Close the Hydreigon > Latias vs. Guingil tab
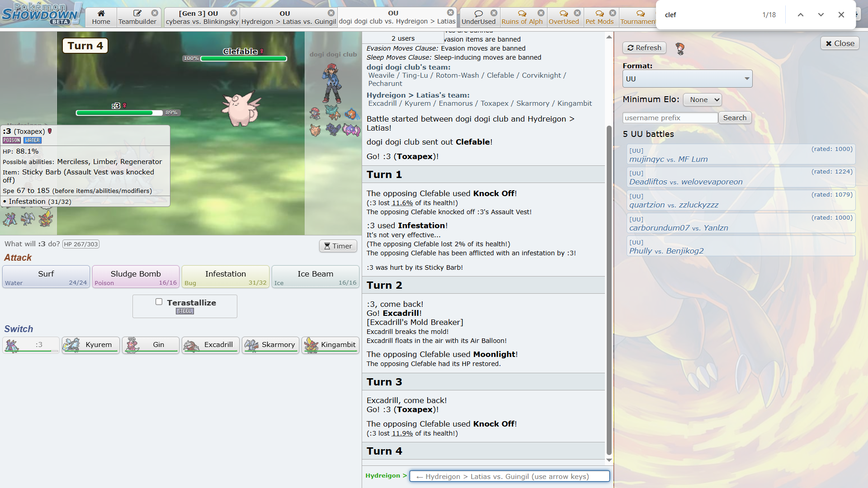Image resolution: width=868 pixels, height=488 pixels. click(x=331, y=13)
